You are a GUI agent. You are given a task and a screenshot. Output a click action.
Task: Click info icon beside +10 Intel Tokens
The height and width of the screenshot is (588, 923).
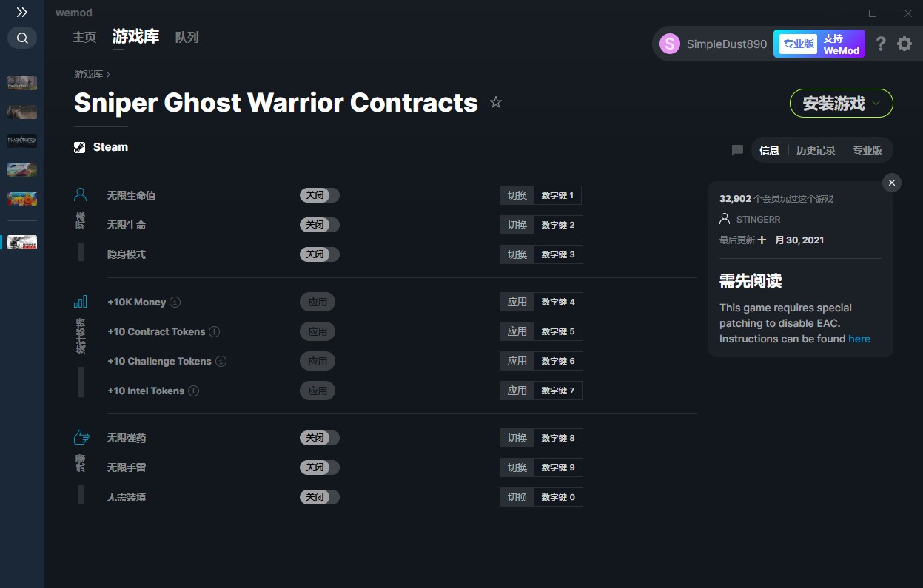193,391
